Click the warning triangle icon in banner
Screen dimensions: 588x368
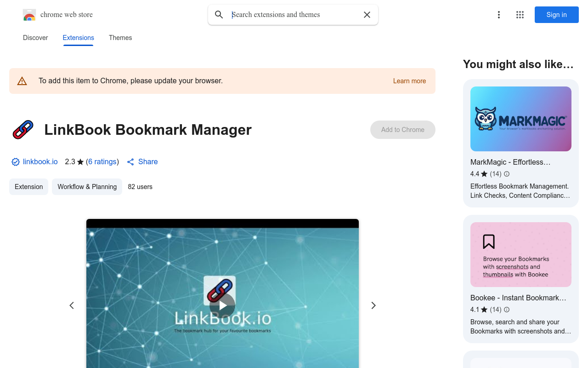click(x=22, y=81)
